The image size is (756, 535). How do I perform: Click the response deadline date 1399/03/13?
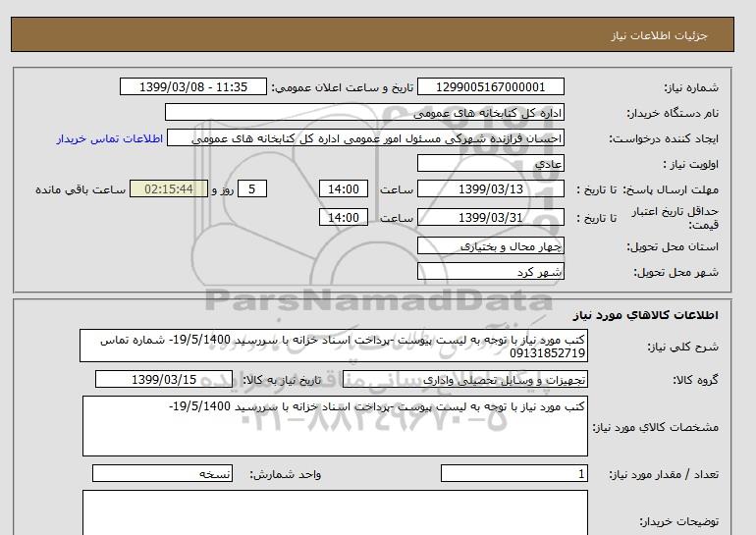[x=492, y=189]
